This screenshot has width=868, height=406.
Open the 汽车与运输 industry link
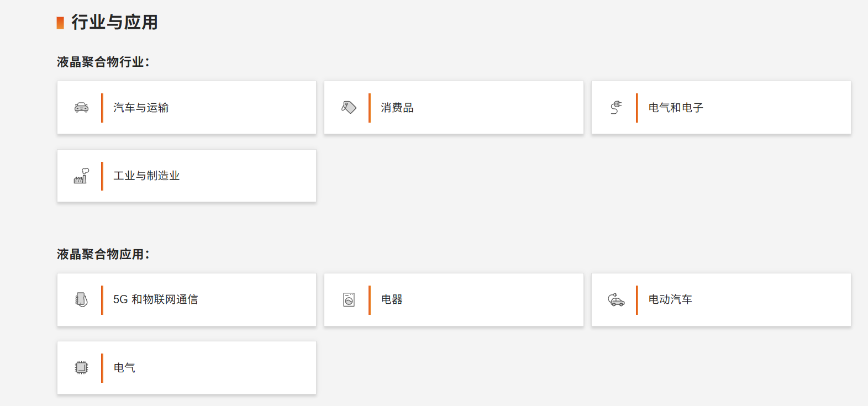tap(141, 108)
